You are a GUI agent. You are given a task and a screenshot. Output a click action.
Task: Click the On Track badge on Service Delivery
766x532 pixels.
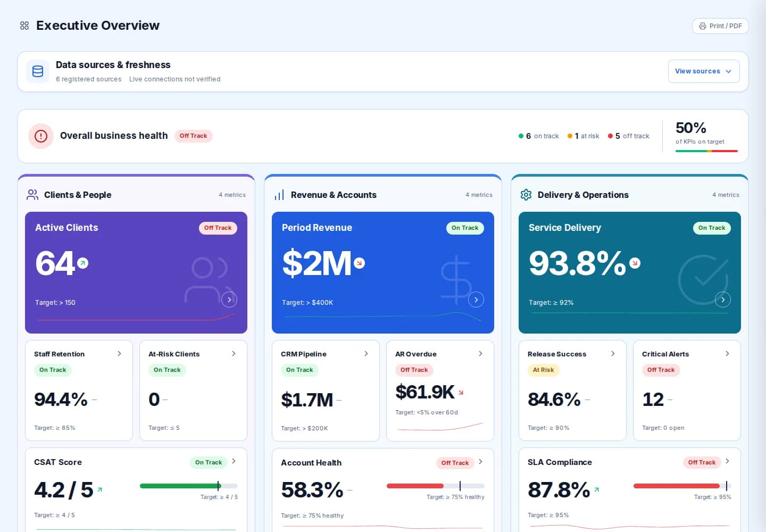click(712, 228)
